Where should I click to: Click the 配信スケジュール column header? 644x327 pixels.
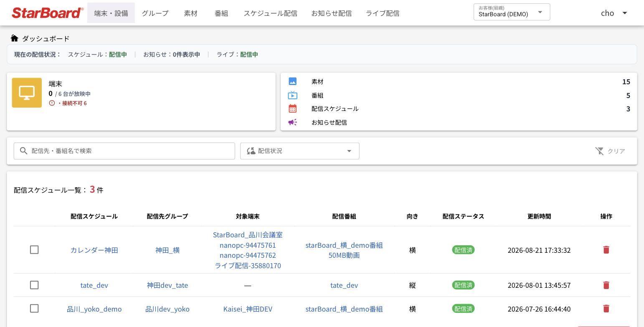94,216
